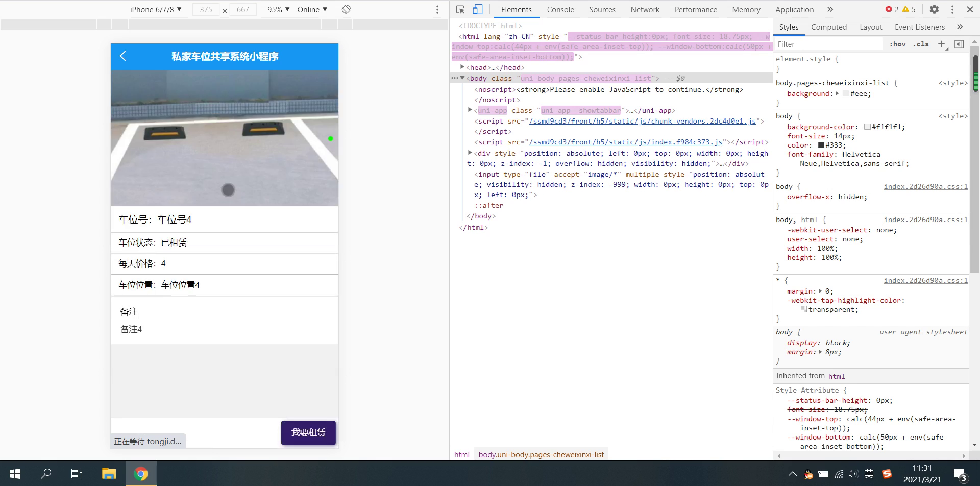
Task: Click the Styles Filter input
Action: (829, 44)
